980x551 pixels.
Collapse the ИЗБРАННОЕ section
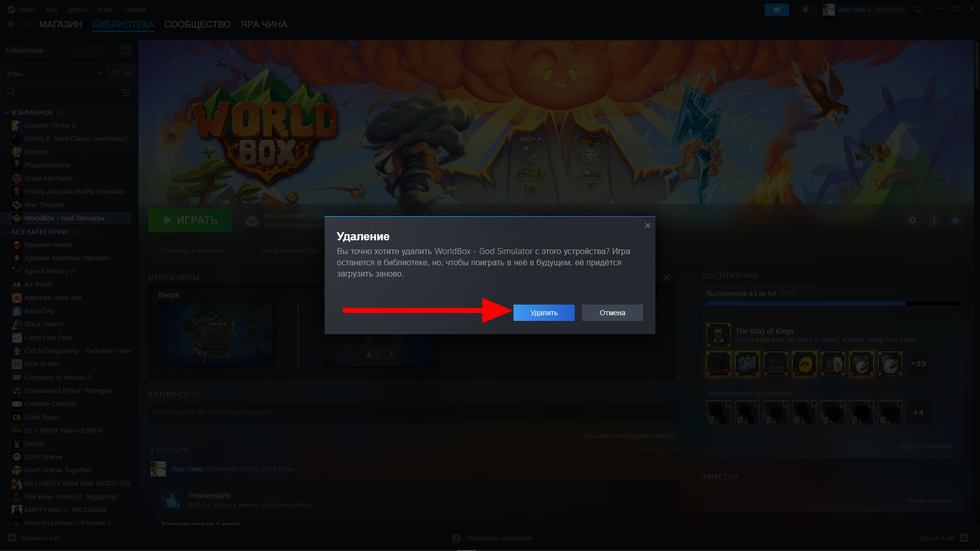(7, 112)
